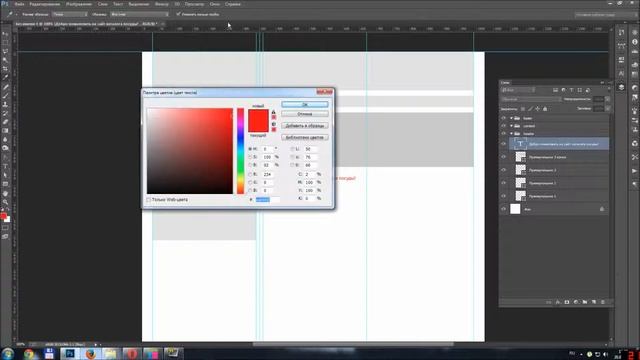Toggle the show sampling ring checkbox
Screen dimensions: 640x360
click(178, 14)
